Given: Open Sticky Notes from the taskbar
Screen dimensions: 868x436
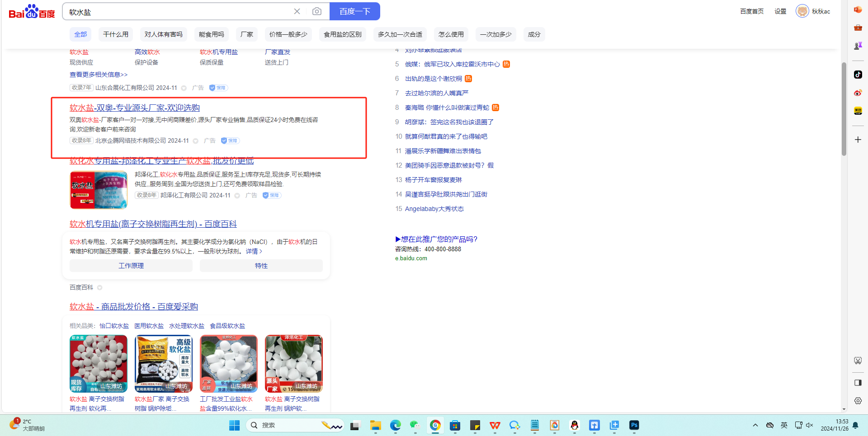Looking at the screenshot, I should point(475,425).
